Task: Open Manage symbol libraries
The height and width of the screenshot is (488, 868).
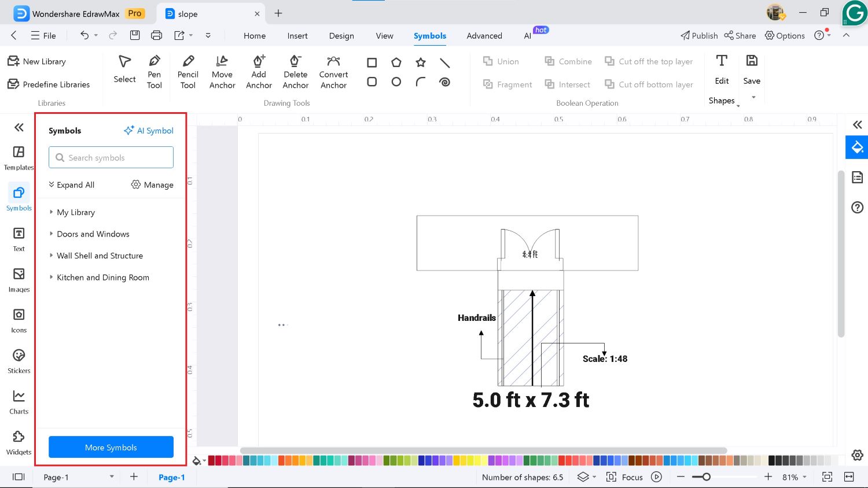Action: [x=152, y=185]
